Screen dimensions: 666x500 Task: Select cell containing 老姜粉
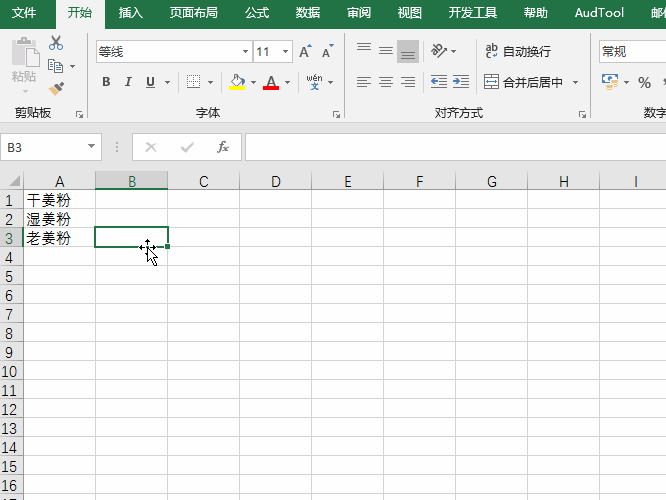click(59, 238)
